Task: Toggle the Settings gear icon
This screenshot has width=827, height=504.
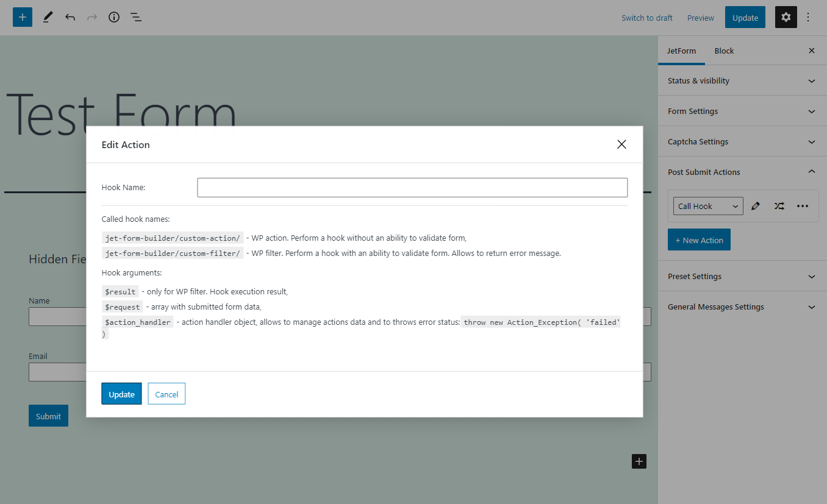Action: 786,17
